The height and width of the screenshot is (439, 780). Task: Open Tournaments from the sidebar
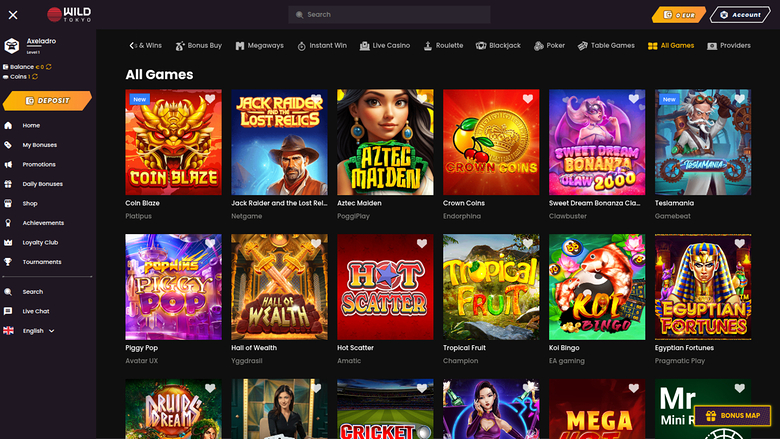pos(41,262)
